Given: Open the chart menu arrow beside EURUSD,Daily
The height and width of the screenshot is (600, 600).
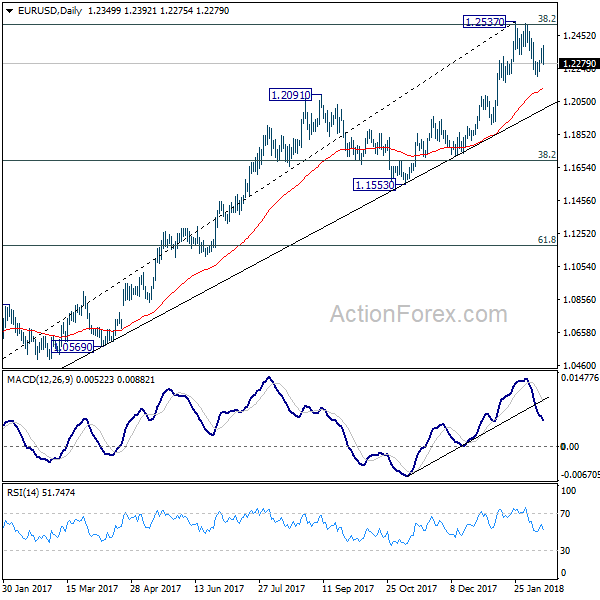Looking at the screenshot, I should coord(9,11).
